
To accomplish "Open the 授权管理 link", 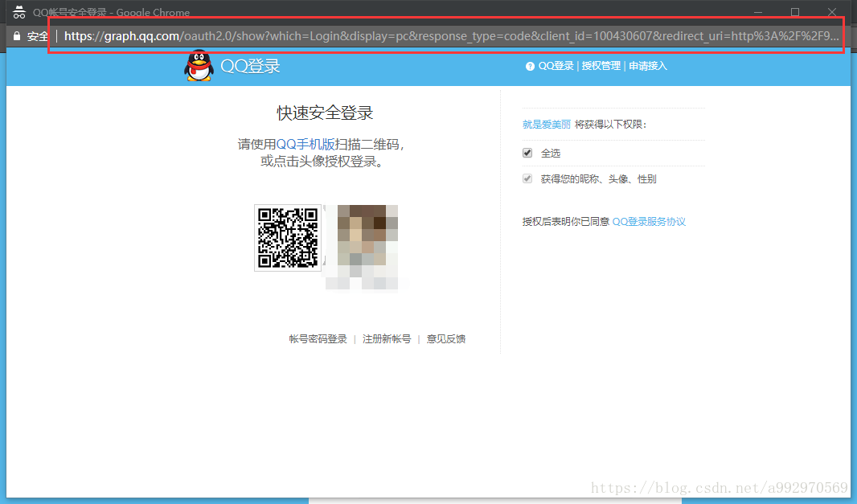I will coord(601,66).
